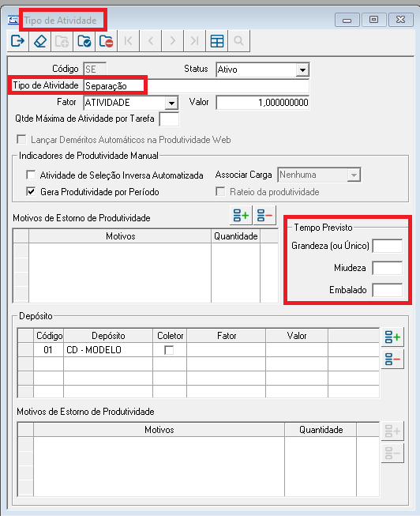Click Fator column header in Depósito grid
This screenshot has width=420, height=516.
point(227,336)
